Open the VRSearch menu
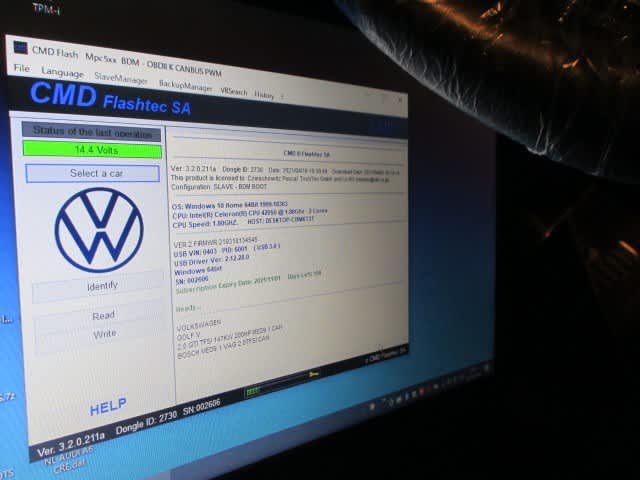 click(234, 91)
